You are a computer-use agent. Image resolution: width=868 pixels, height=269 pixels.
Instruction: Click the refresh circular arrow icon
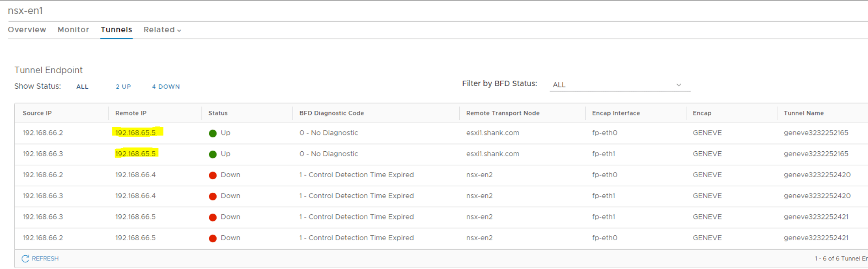tap(25, 259)
